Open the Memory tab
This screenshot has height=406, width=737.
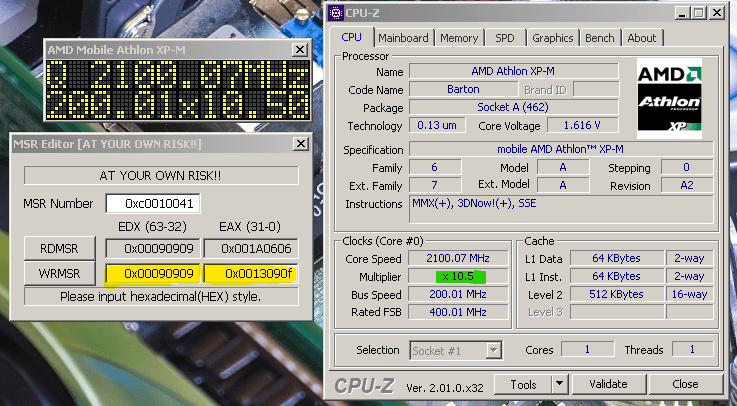pyautogui.click(x=459, y=38)
